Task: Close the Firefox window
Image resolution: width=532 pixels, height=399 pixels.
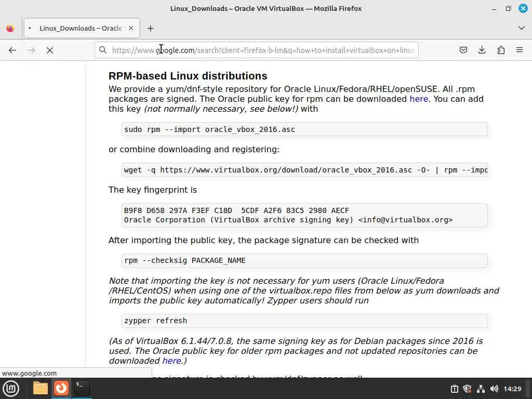Action: [x=523, y=8]
